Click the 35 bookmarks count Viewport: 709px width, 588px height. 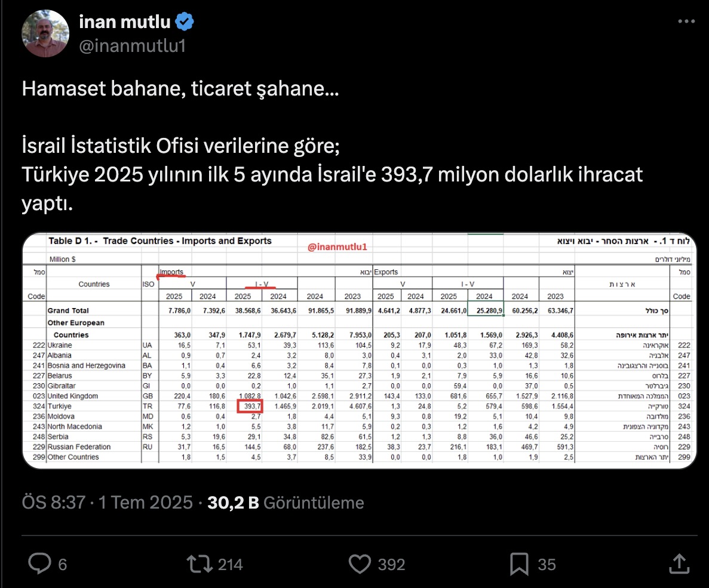(547, 565)
